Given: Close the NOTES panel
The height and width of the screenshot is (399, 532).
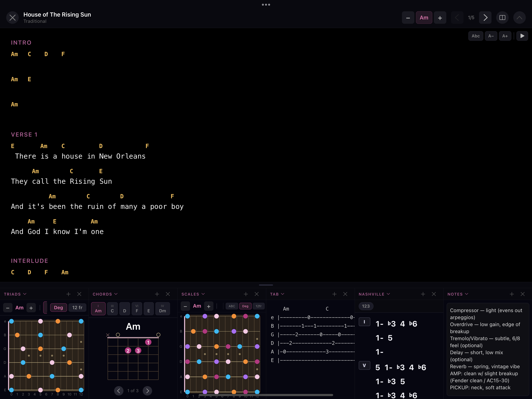Looking at the screenshot, I should click(x=522, y=294).
